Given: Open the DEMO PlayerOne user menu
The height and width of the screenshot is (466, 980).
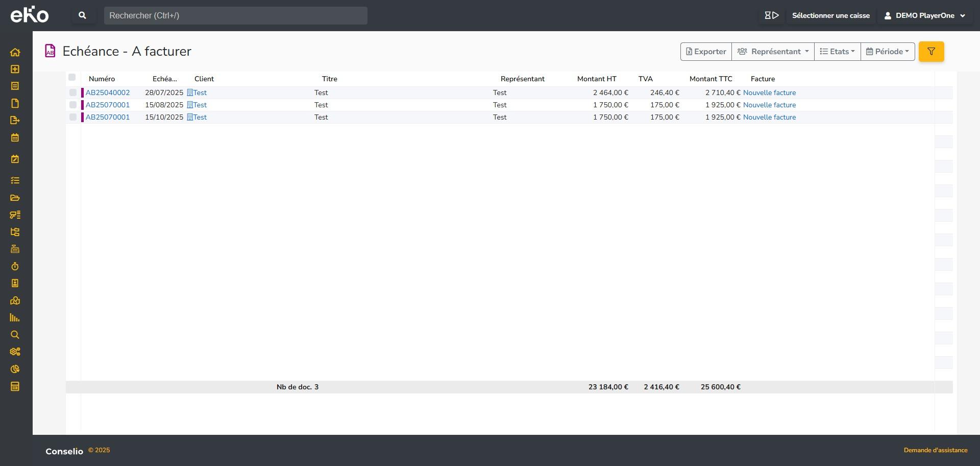Looking at the screenshot, I should click(x=924, y=16).
